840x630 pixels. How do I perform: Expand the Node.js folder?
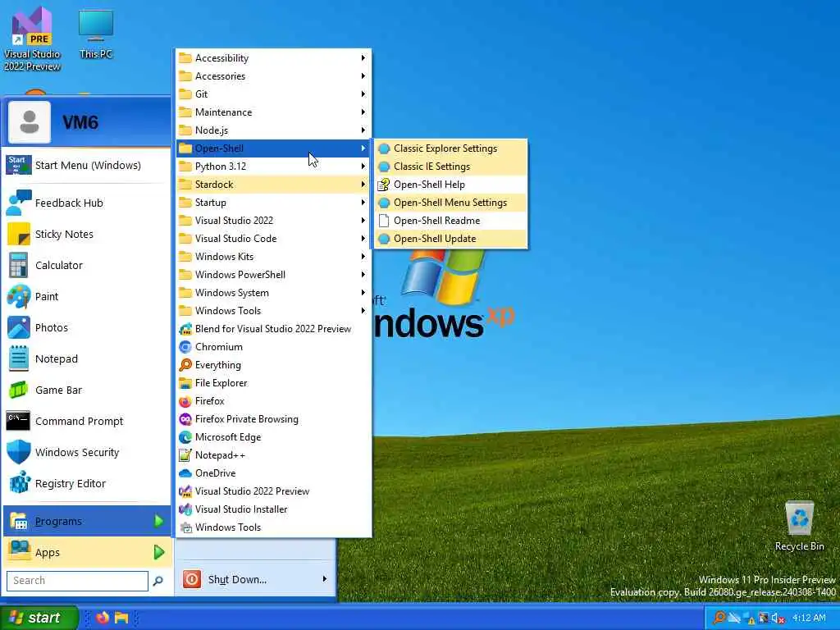(274, 130)
